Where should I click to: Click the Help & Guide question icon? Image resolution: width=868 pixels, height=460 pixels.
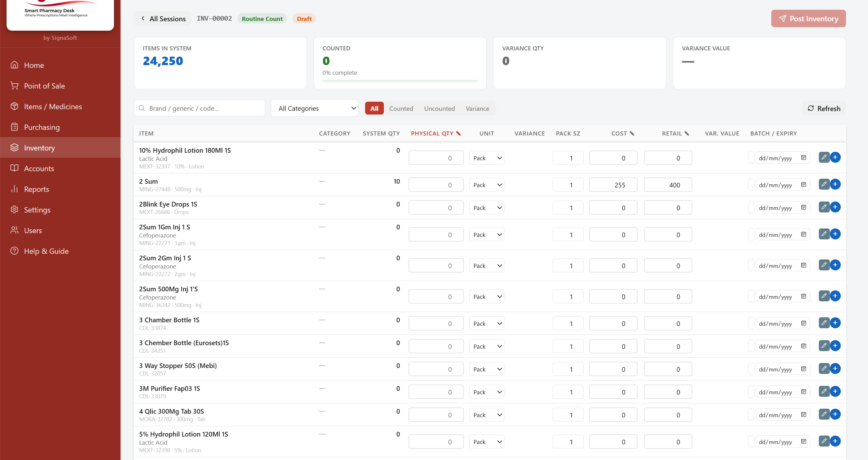14,251
